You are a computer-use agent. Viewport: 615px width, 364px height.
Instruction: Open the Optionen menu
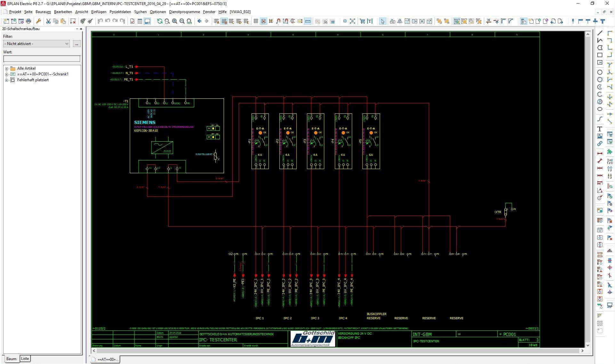tap(158, 12)
